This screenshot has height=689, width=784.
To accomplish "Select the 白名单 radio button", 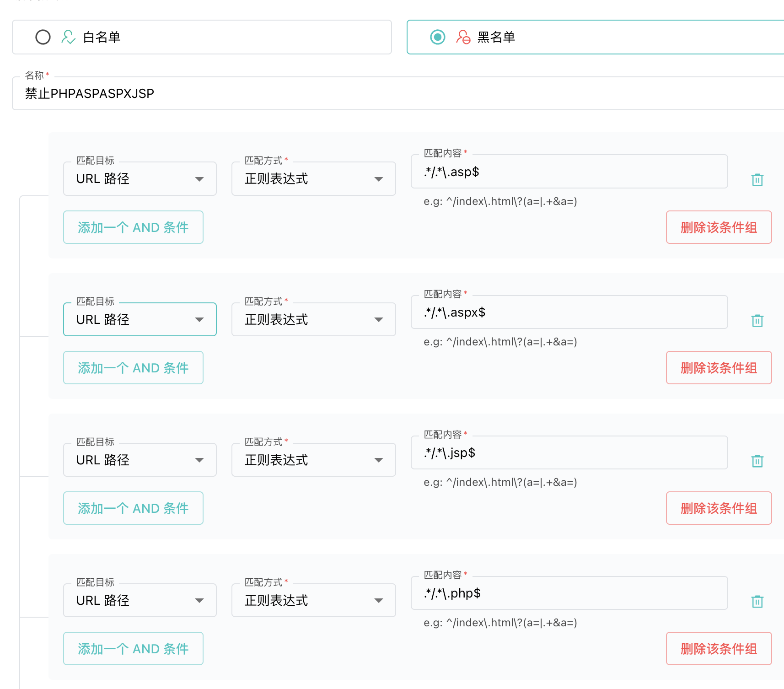I will point(43,37).
